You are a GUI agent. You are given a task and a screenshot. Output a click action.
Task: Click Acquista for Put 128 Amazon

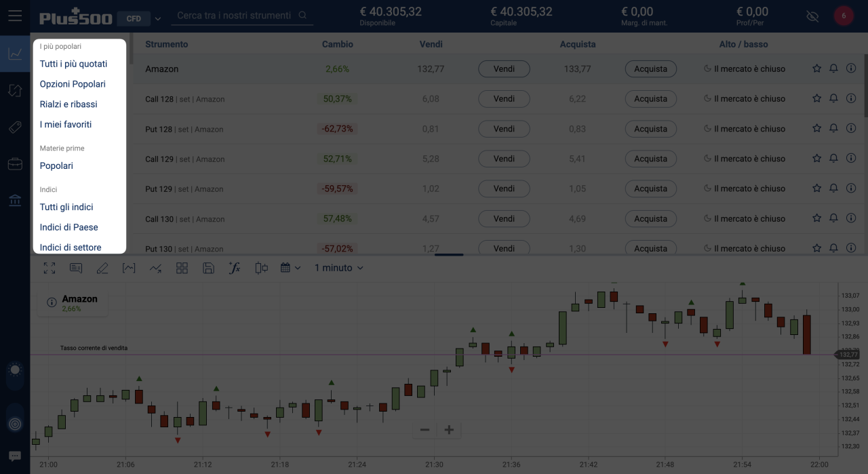(651, 129)
